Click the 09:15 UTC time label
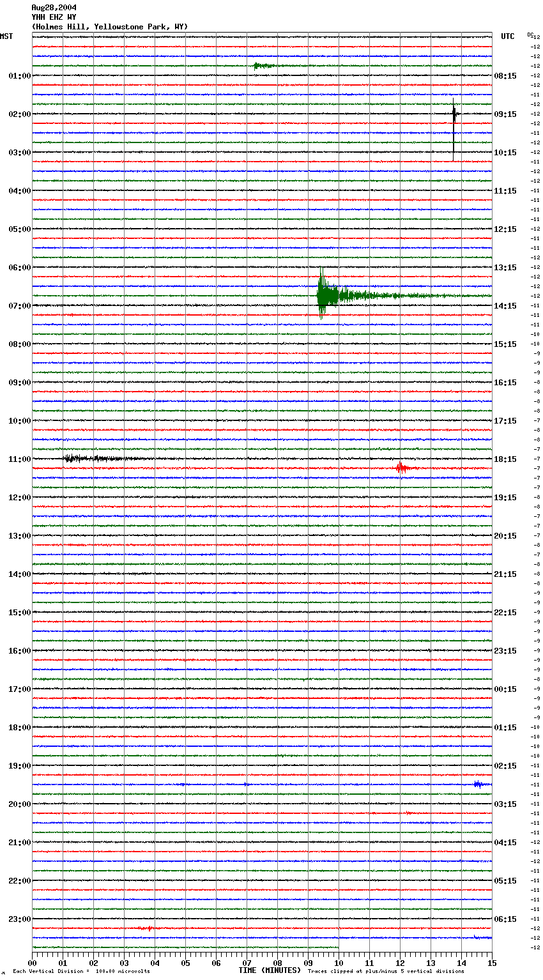The image size is (543, 980). 505,114
